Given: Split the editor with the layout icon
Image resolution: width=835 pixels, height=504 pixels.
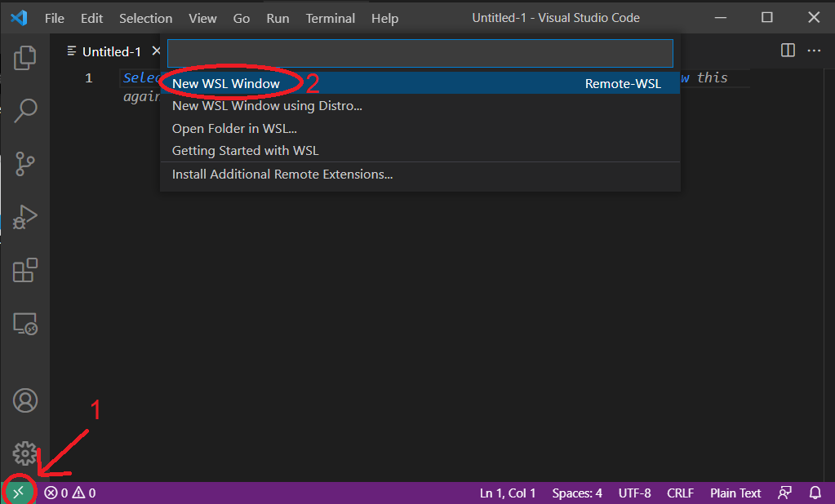Looking at the screenshot, I should 787,50.
